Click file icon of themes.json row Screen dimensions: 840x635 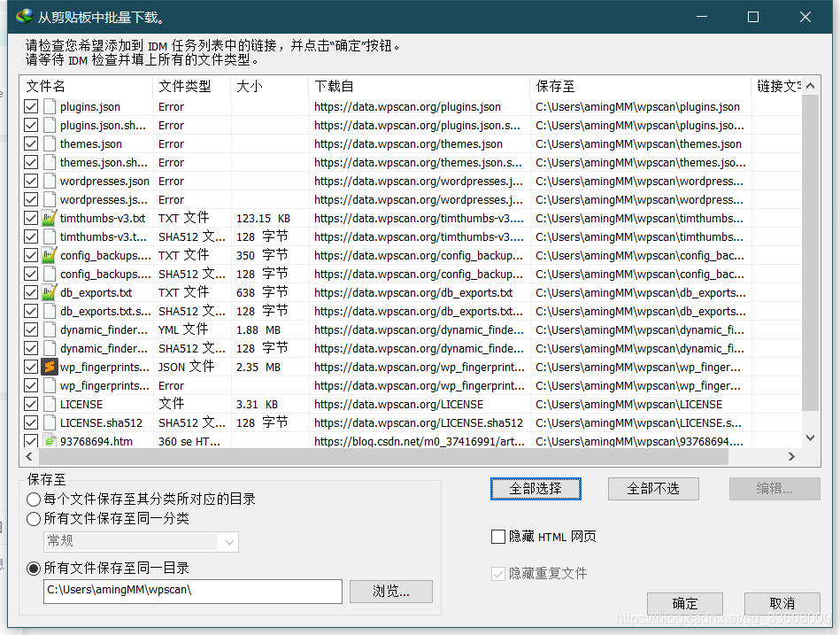point(50,143)
